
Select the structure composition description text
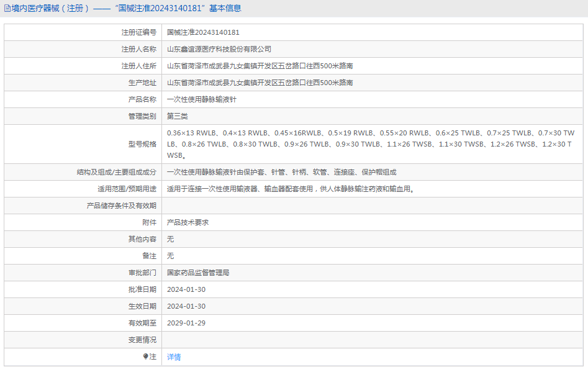pyautogui.click(x=281, y=172)
